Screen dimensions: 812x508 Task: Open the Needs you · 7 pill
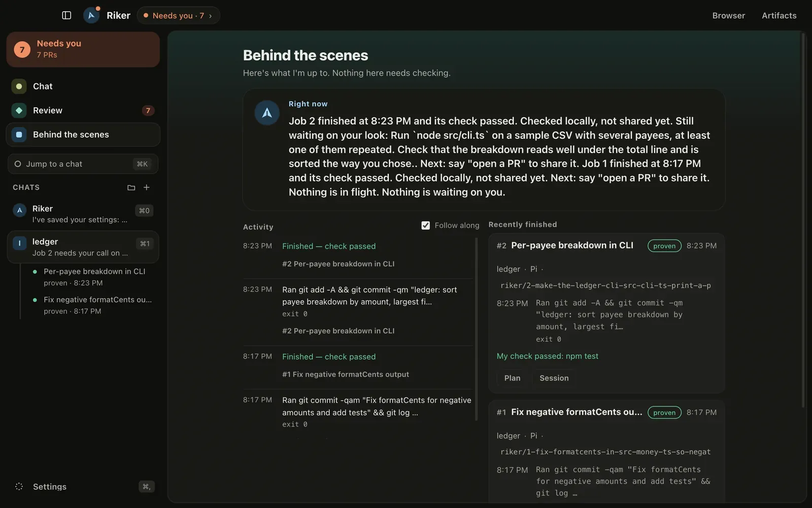[x=178, y=15]
